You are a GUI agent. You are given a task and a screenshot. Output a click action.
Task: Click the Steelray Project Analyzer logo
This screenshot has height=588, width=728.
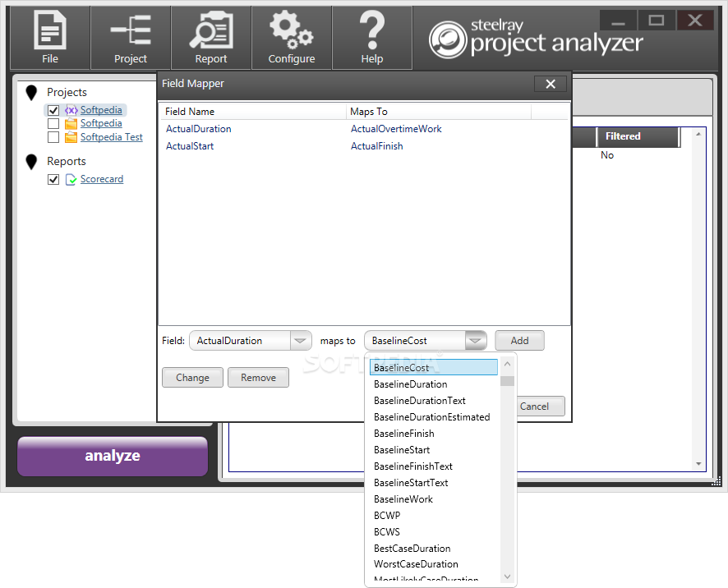point(536,39)
